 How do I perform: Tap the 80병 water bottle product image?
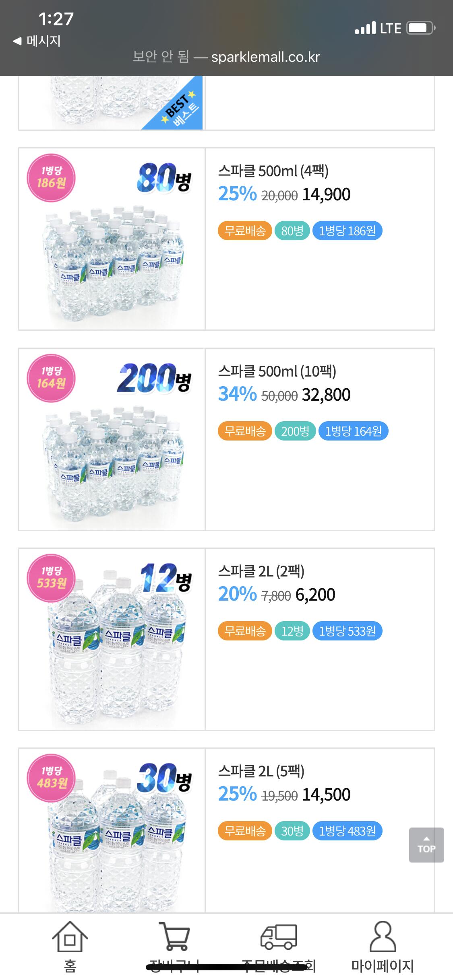pyautogui.click(x=113, y=261)
